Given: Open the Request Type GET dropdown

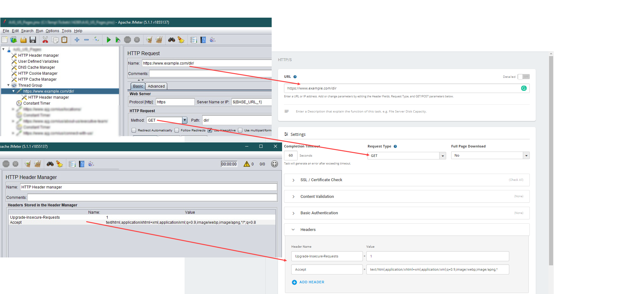Looking at the screenshot, I should pos(443,156).
